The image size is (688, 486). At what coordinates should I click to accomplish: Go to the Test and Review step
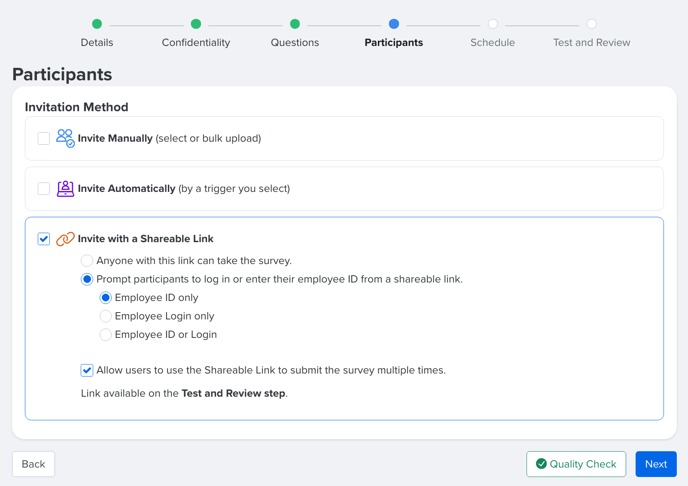point(591,43)
